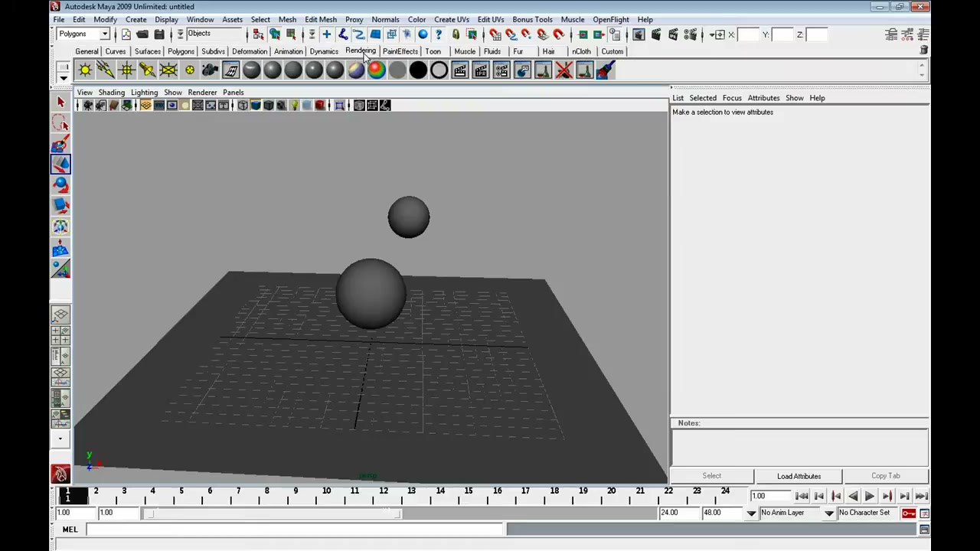Screen dimensions: 980x551
Task: Click the MEL command line field
Action: point(296,530)
